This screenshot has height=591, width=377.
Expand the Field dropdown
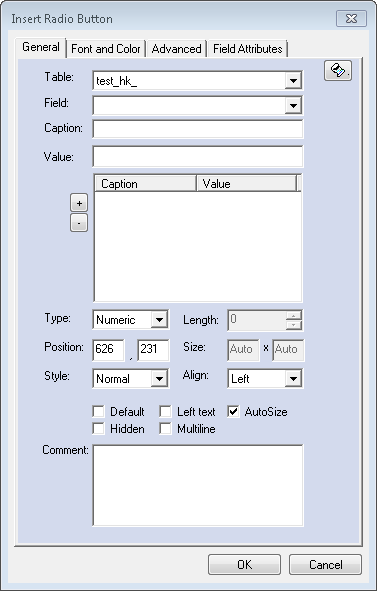(293, 106)
